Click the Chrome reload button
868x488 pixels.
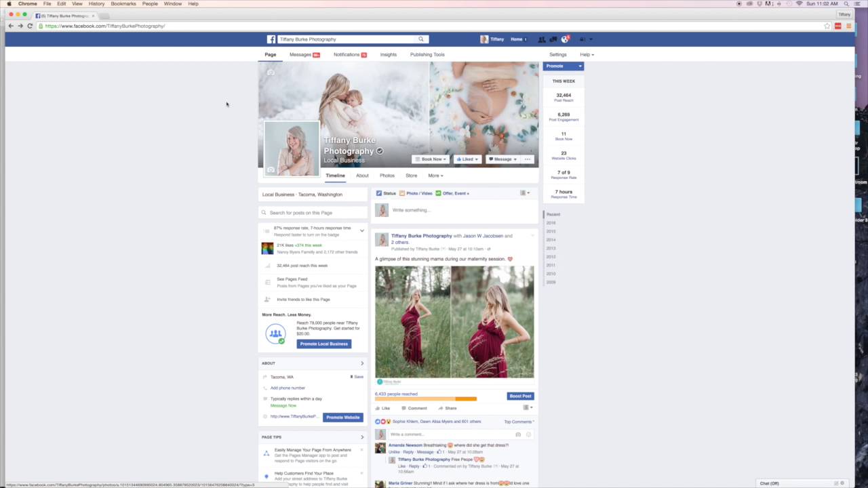pyautogui.click(x=30, y=26)
